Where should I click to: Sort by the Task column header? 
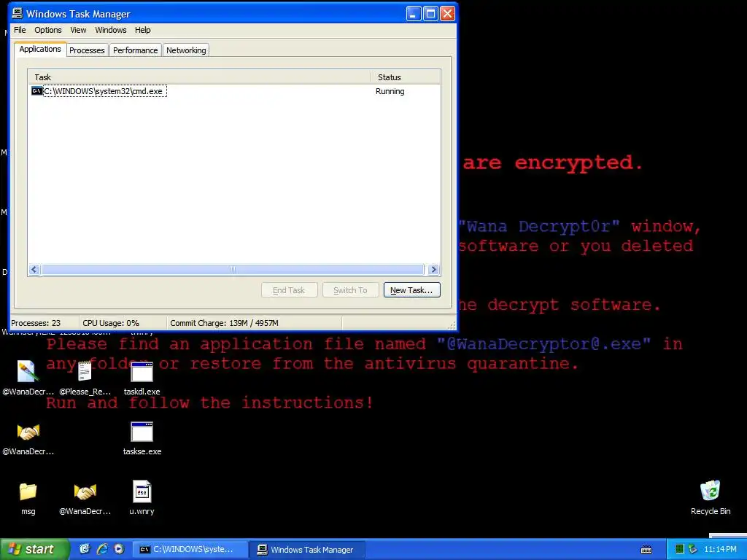tap(199, 77)
